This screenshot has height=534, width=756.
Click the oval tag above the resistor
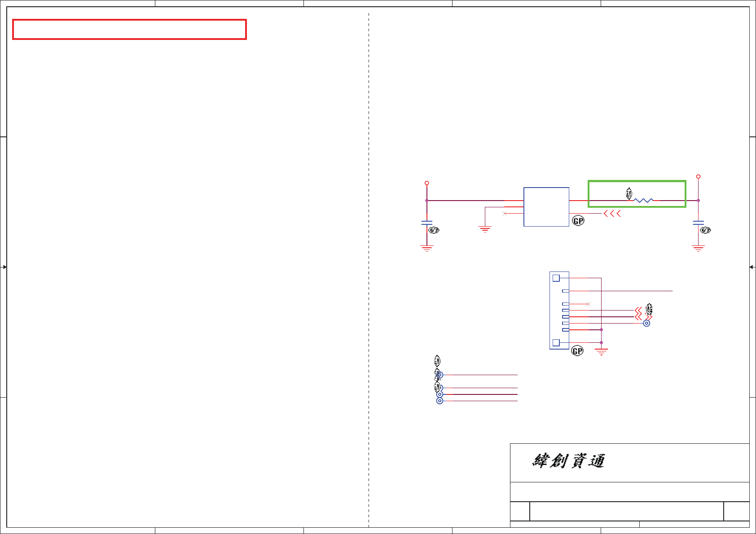(629, 193)
